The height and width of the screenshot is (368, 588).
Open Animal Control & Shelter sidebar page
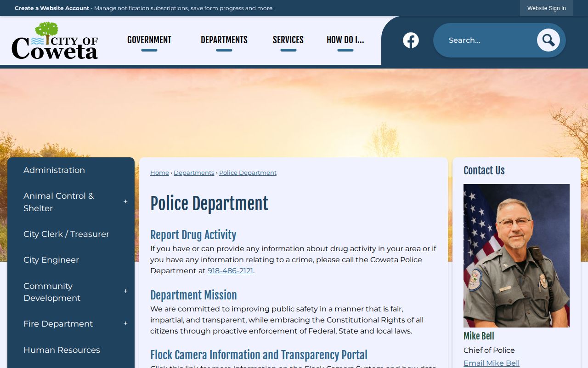[59, 202]
